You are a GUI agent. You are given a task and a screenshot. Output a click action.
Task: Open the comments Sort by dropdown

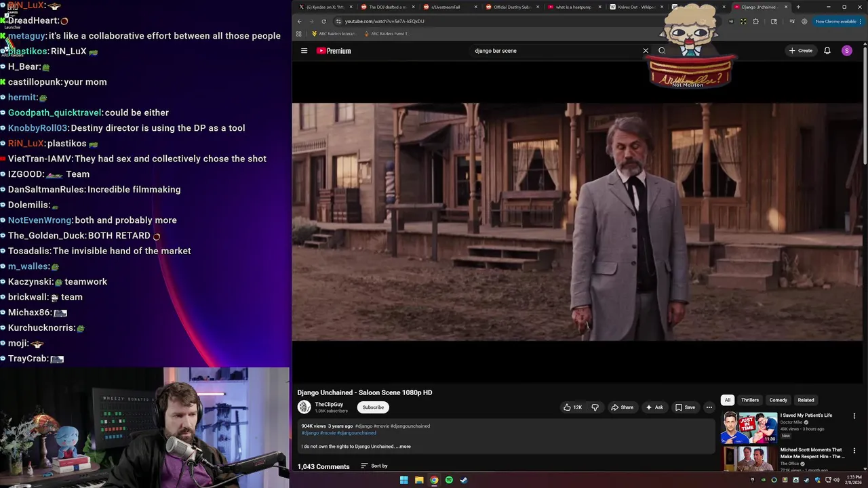click(x=374, y=466)
